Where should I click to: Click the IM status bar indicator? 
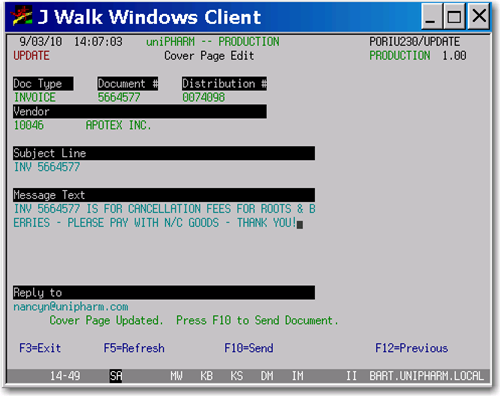click(298, 376)
